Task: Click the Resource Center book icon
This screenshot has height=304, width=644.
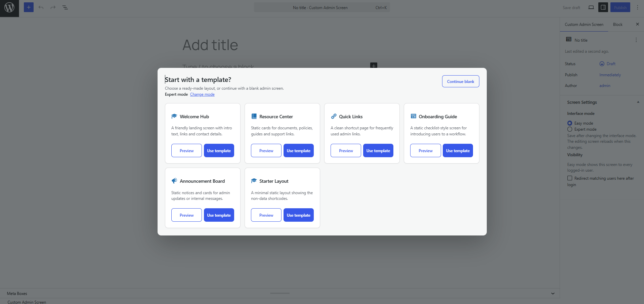Action: (254, 116)
